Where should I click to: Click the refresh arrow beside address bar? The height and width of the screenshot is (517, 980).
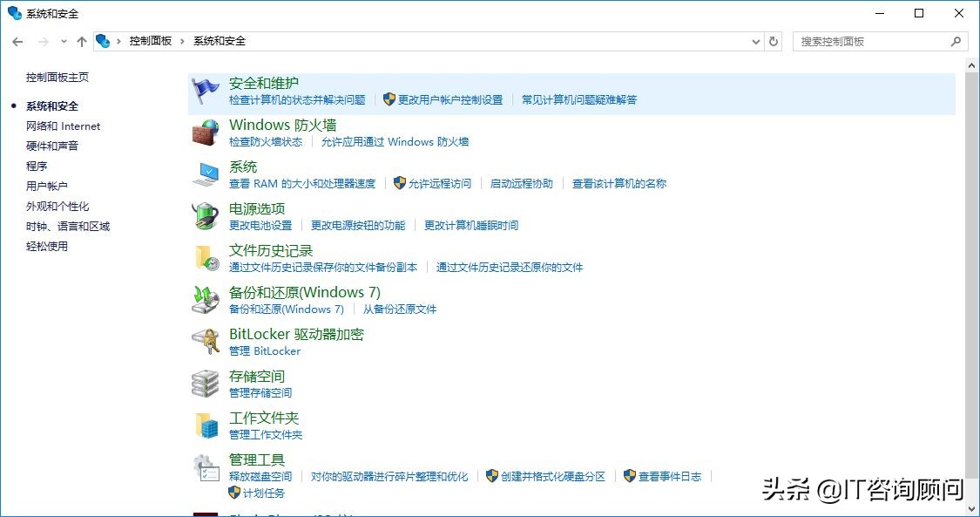(774, 41)
